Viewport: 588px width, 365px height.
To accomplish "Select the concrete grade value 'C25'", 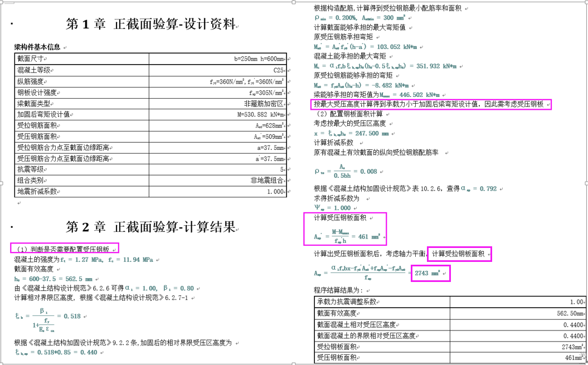I will [x=279, y=70].
